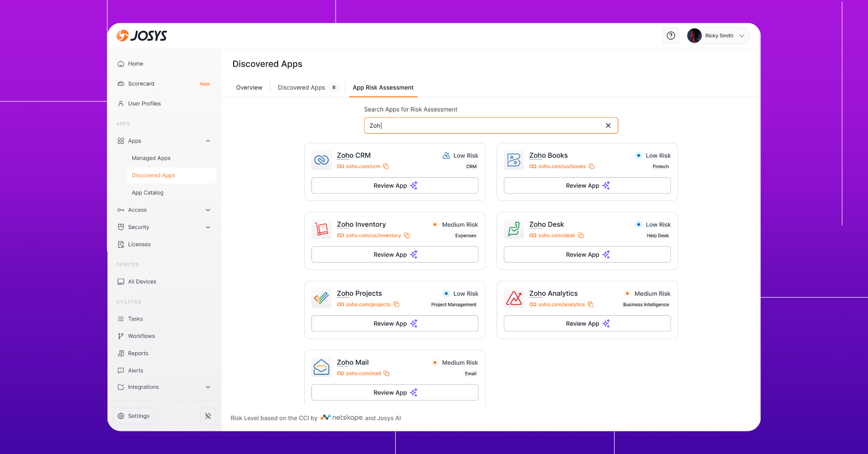Screen dimensions: 868x454
Task: Copy the zoho.com/desk link
Action: 581,236
